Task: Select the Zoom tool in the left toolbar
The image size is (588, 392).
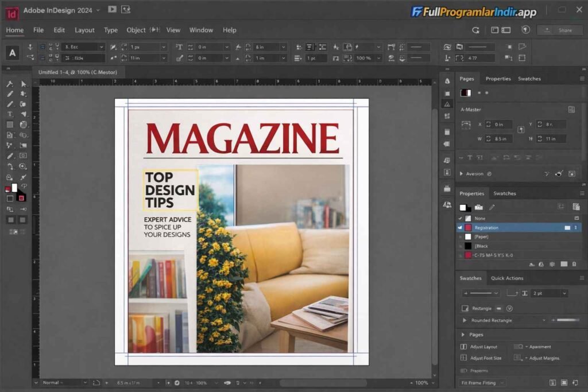Action: click(x=23, y=167)
